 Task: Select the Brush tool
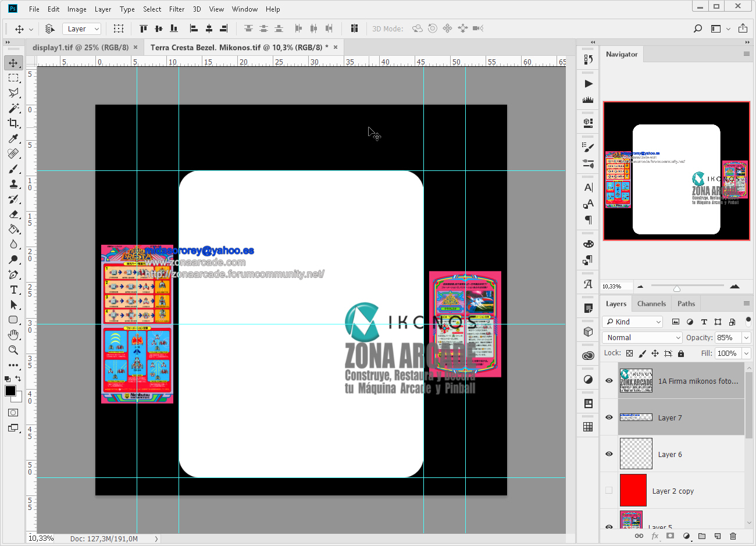point(13,169)
